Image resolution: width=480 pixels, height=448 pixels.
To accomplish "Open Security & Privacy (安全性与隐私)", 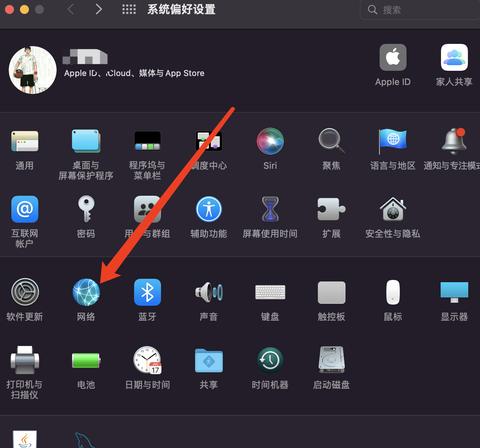I will tap(393, 209).
